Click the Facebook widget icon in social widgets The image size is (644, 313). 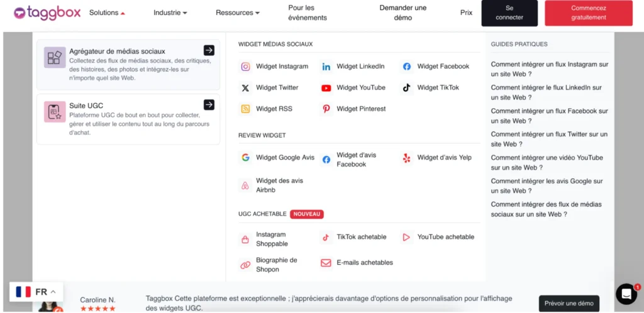tap(407, 67)
